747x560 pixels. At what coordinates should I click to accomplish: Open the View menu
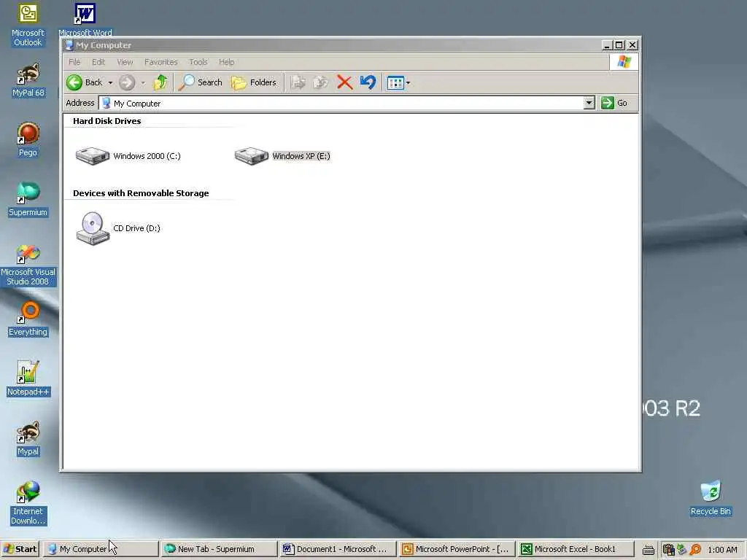pos(125,62)
